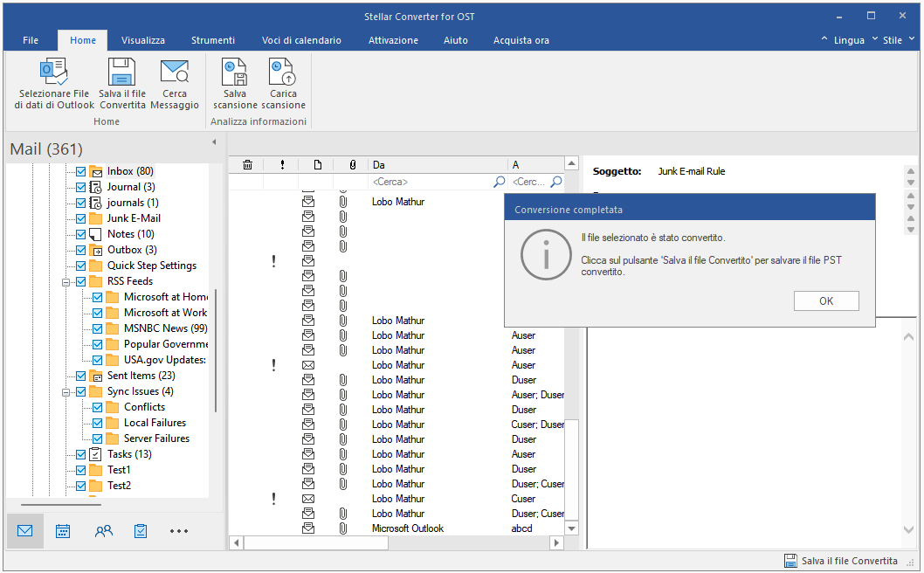Open the Visualizza ribbon tab
This screenshot has width=924, height=573.
(x=143, y=40)
